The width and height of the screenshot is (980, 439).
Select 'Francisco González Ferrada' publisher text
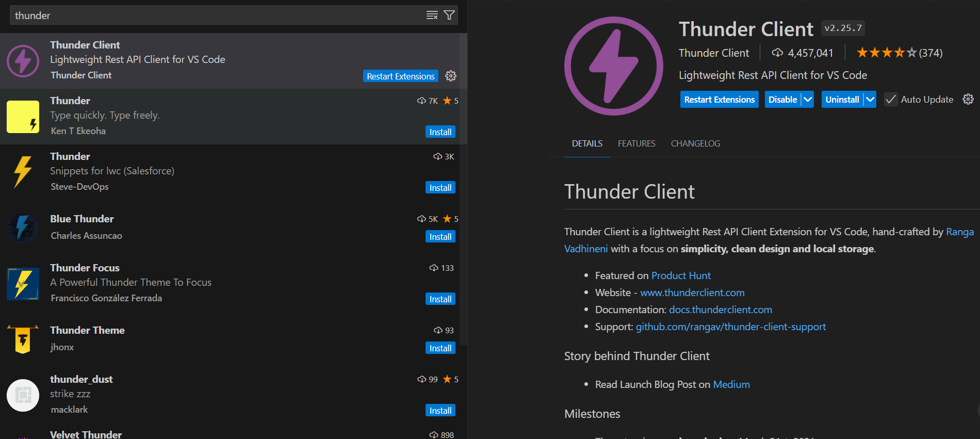(x=106, y=298)
